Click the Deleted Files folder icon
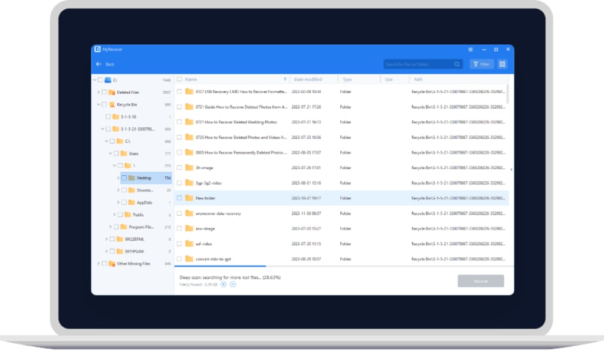The width and height of the screenshot is (604, 364). pyautogui.click(x=111, y=92)
